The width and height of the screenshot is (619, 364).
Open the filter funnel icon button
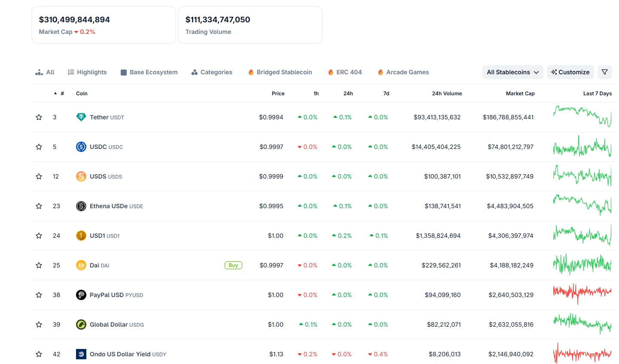(x=604, y=72)
